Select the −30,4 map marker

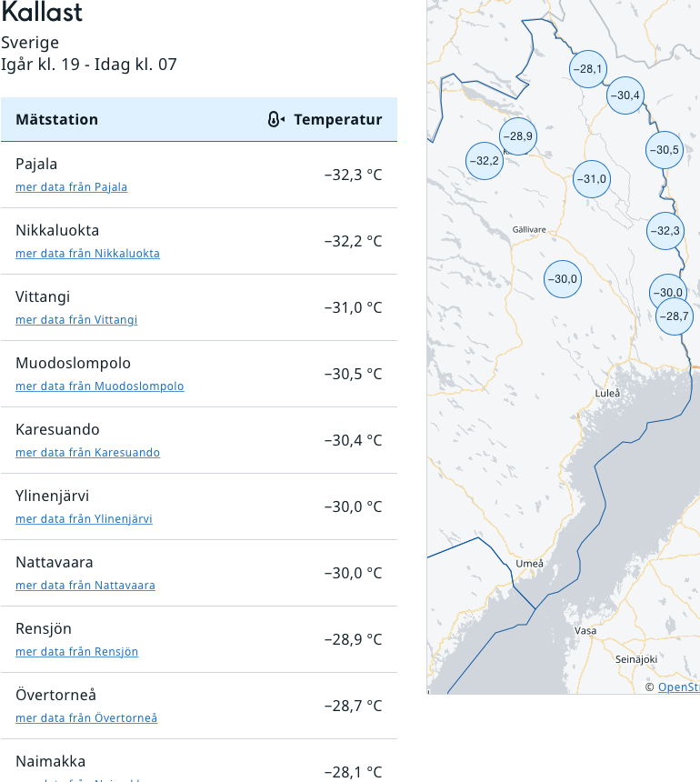[625, 95]
